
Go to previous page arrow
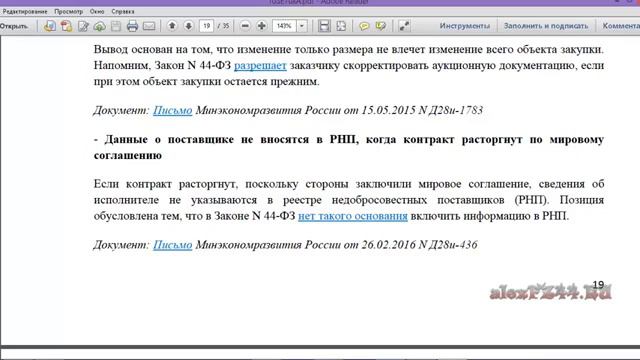tap(172, 26)
